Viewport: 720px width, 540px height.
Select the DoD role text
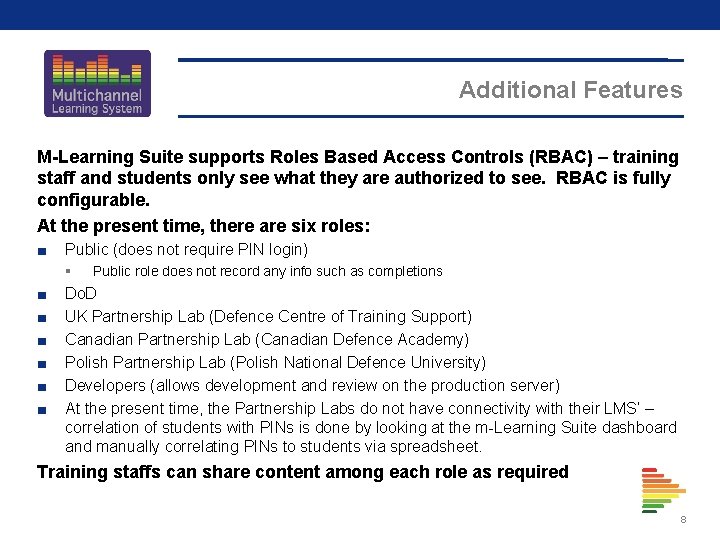click(81, 293)
